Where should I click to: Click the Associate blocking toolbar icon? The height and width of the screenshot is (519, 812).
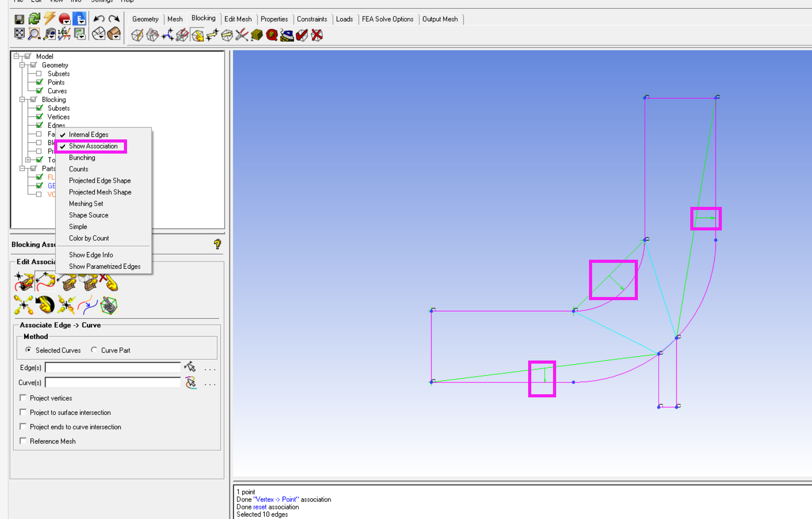coord(197,35)
